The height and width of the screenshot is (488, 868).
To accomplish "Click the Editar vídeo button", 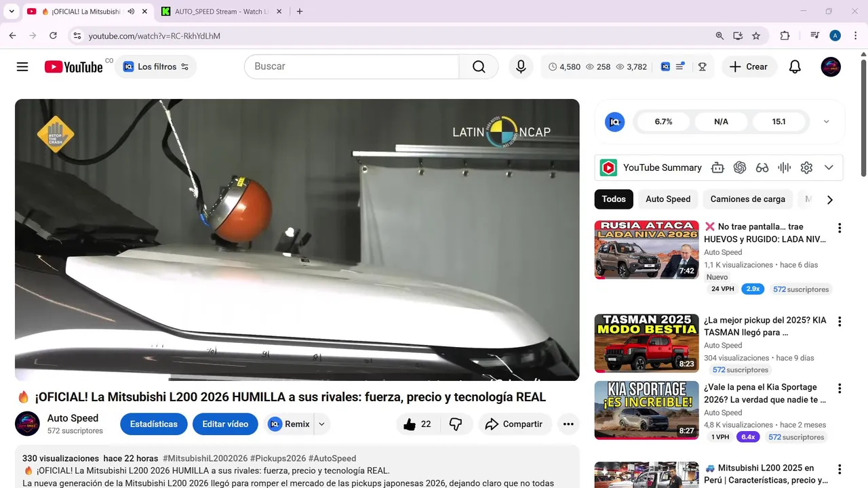I will tap(225, 424).
